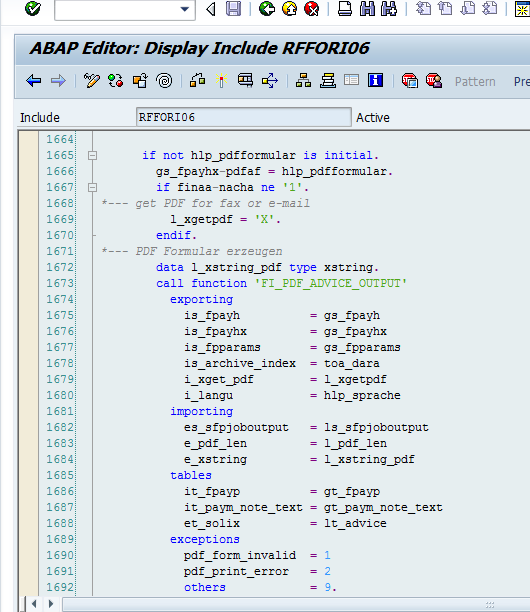This screenshot has width=530, height=612.
Task: Collapse the block at line 1665
Action: [92, 155]
